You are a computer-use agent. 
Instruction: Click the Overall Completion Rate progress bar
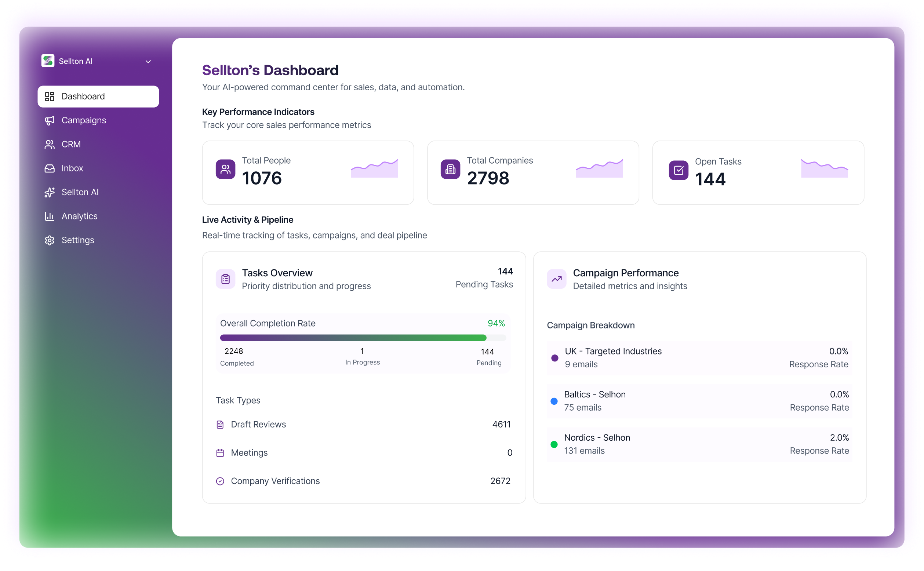pyautogui.click(x=363, y=338)
